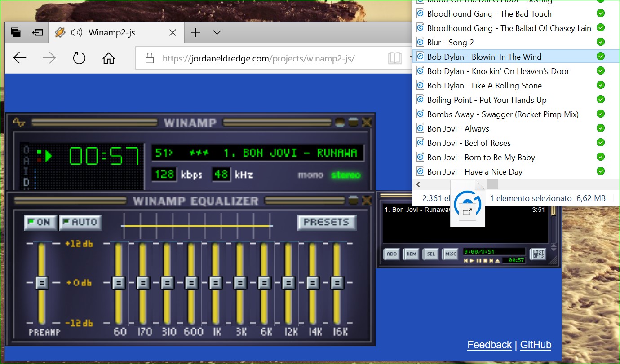The width and height of the screenshot is (620, 364).
Task: Show site security info via lock icon
Action: (150, 58)
